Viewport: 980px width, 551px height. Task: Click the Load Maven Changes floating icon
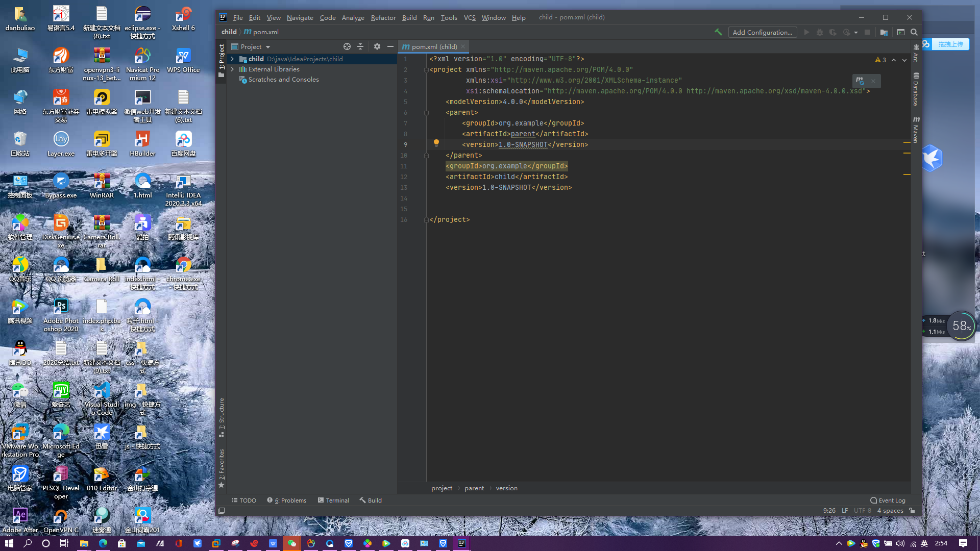point(861,81)
